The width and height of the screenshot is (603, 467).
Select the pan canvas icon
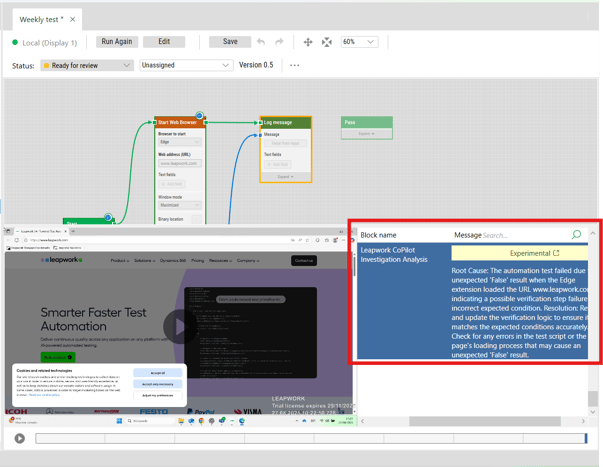pyautogui.click(x=308, y=42)
